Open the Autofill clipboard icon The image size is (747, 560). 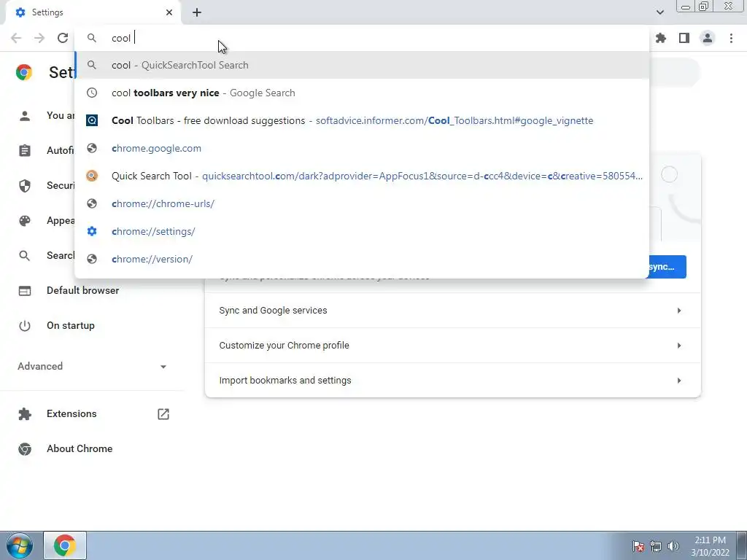tap(25, 150)
